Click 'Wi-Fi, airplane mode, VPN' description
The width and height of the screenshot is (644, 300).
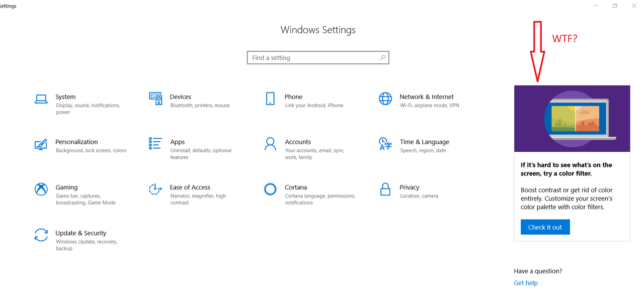click(430, 106)
